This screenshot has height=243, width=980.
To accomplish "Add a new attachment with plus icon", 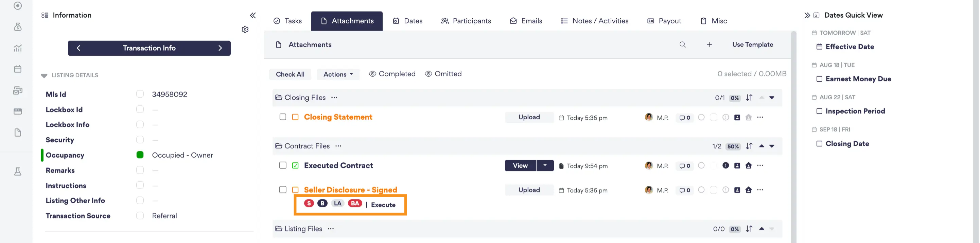I will [x=709, y=44].
